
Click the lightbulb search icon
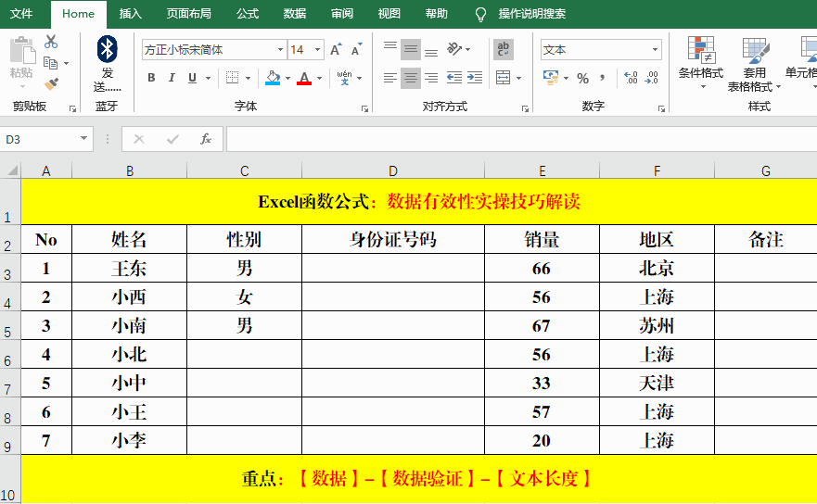(x=480, y=14)
